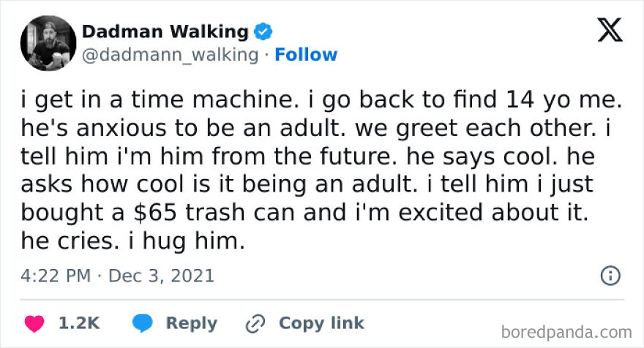This screenshot has height=348, width=644.
Task: Click the Dec 3, 2021 date
Action: coord(161,276)
